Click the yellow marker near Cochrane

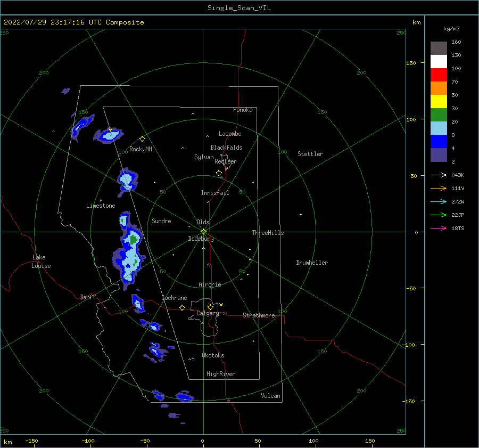click(183, 307)
